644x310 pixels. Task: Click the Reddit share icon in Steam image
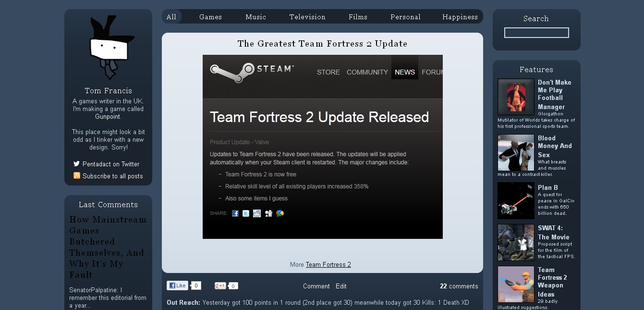click(x=257, y=213)
